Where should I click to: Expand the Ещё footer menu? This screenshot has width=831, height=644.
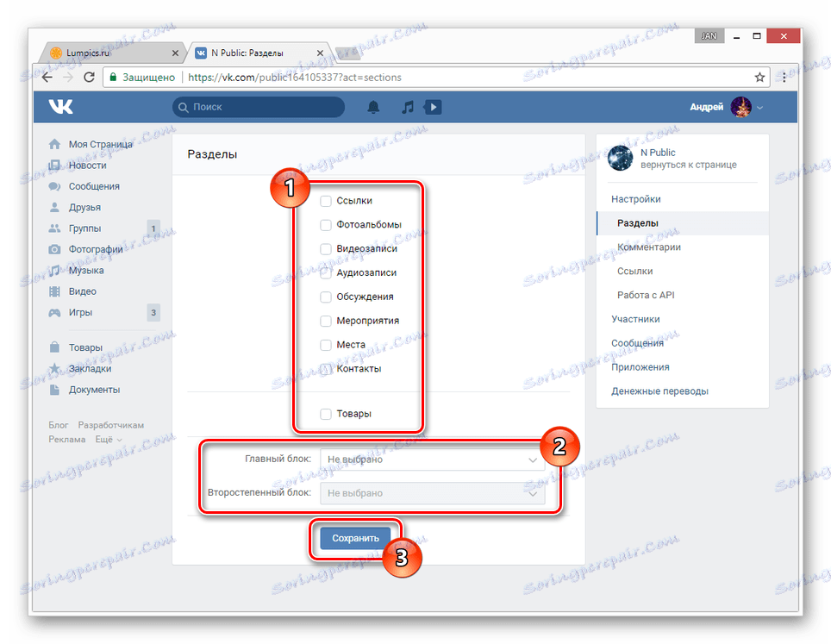pyautogui.click(x=109, y=440)
